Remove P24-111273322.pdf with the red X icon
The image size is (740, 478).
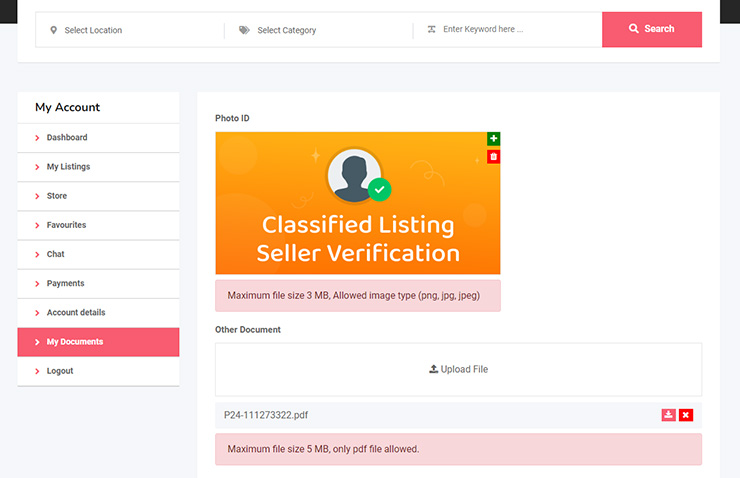pyautogui.click(x=686, y=415)
